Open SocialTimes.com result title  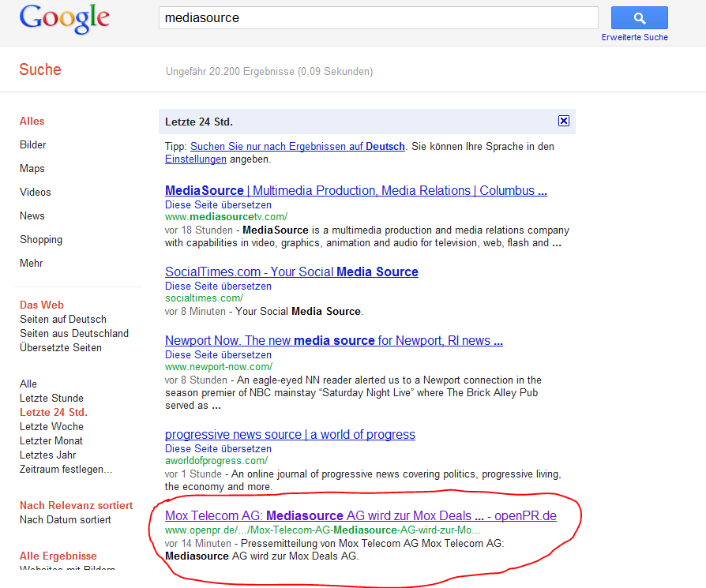tap(291, 272)
